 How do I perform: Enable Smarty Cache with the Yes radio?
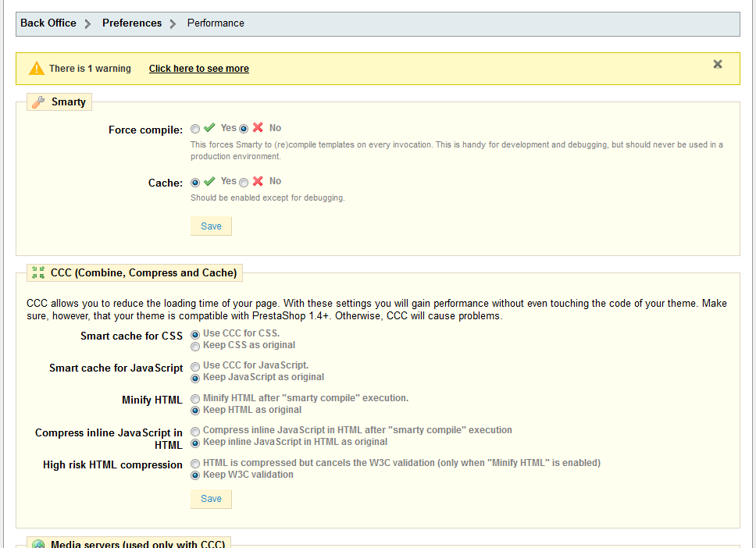click(195, 183)
